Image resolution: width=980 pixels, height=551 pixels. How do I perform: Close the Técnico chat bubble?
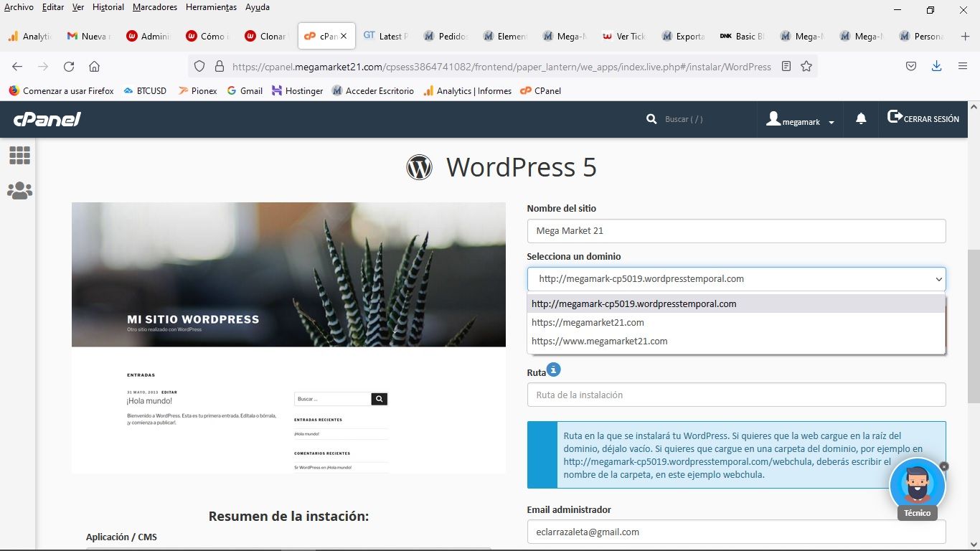point(944,466)
